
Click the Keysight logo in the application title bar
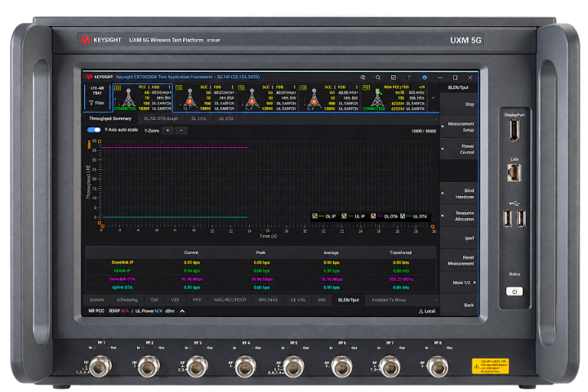(x=100, y=77)
